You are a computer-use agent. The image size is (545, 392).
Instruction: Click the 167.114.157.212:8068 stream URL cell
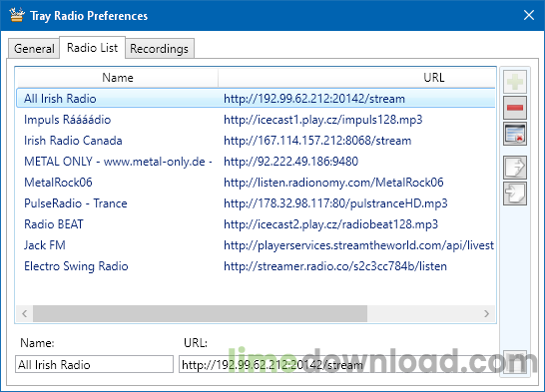click(x=317, y=141)
